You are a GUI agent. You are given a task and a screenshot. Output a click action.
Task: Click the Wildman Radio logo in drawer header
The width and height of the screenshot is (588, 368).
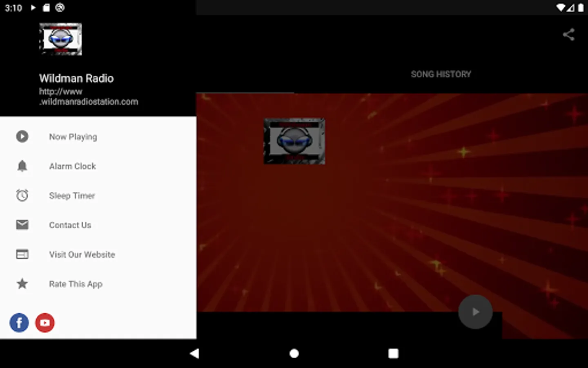(x=60, y=39)
